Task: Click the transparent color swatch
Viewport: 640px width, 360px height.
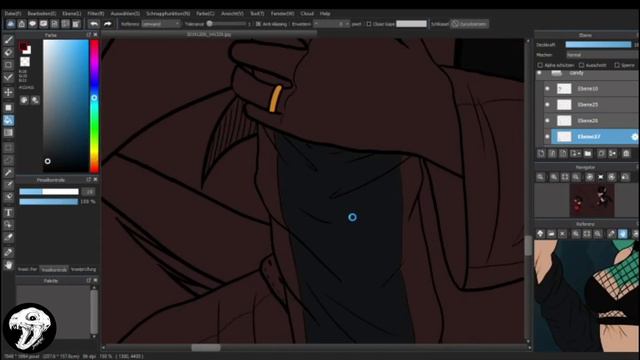Action: click(x=25, y=62)
